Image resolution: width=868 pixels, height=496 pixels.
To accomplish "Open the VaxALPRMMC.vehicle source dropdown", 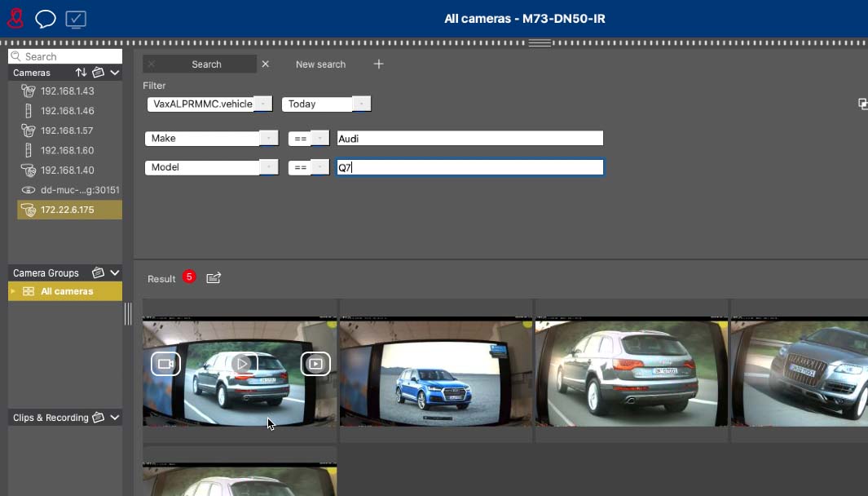I will click(209, 104).
